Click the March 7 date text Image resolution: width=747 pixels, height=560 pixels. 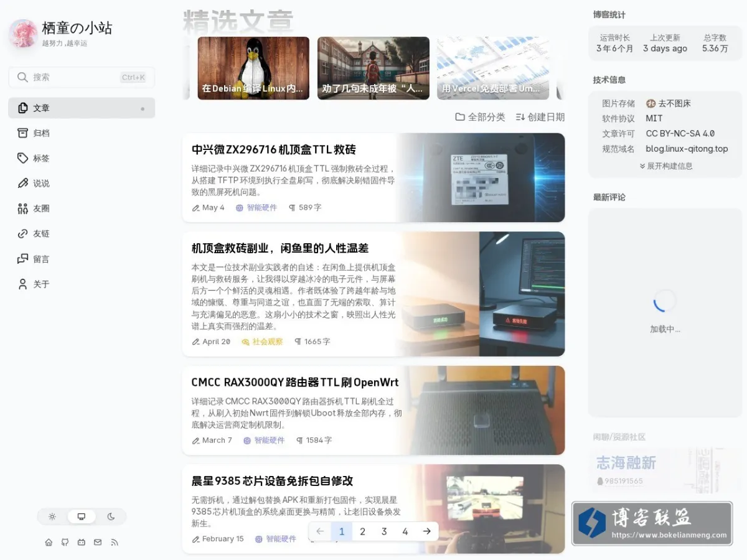(x=212, y=440)
